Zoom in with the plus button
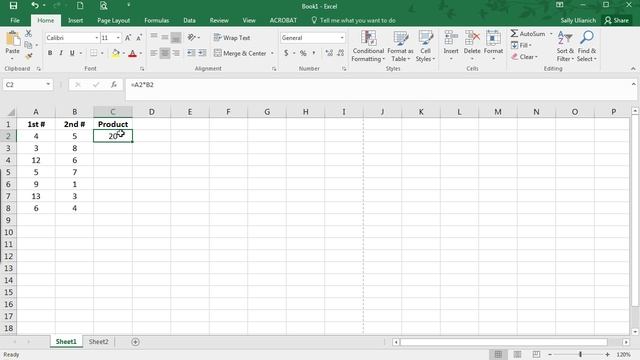The image size is (640, 360). [x=607, y=354]
